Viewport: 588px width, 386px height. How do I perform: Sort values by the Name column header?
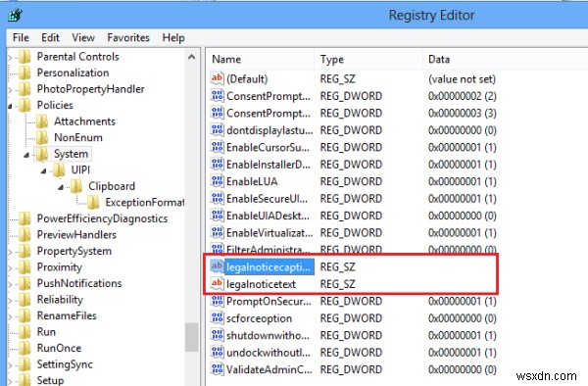click(x=261, y=59)
